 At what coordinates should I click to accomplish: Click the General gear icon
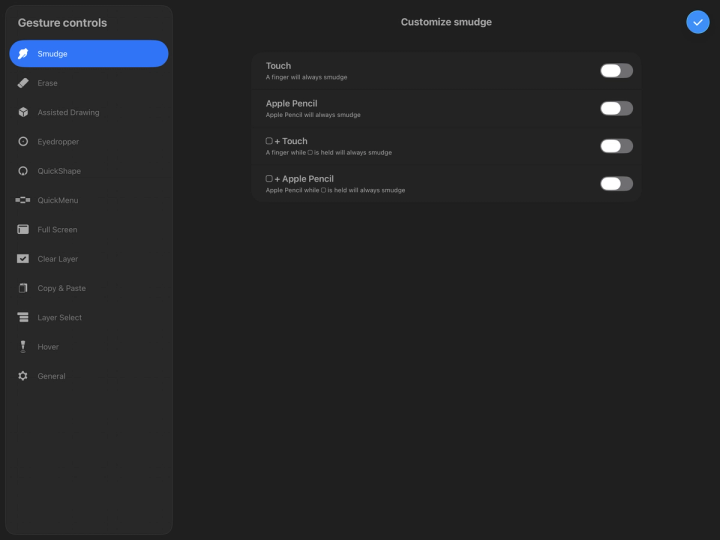[x=23, y=376]
